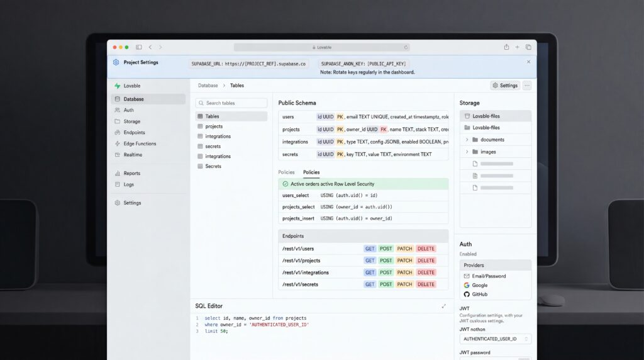Click the Project Settings gear icon
644x360 pixels.
pos(116,62)
